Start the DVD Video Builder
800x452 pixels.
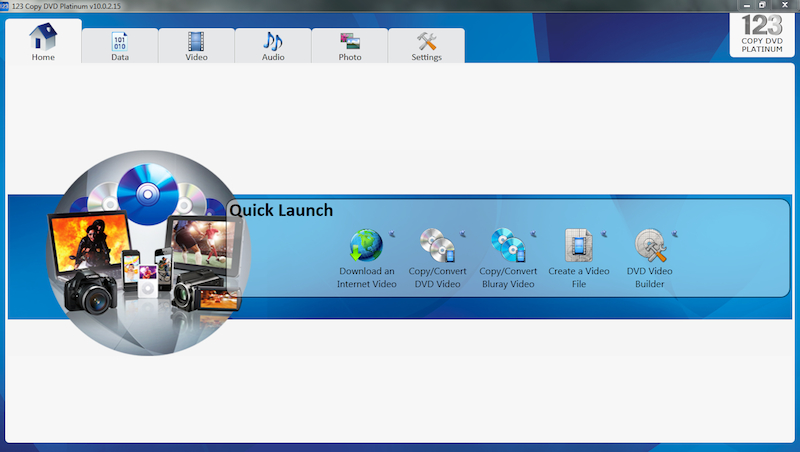tap(649, 259)
